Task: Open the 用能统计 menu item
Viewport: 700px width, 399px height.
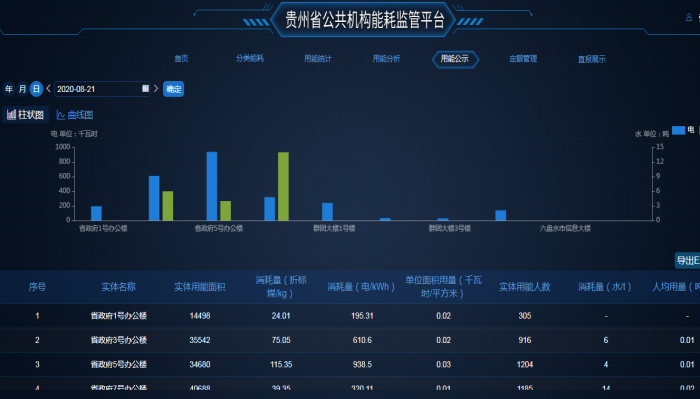Action: [x=318, y=58]
